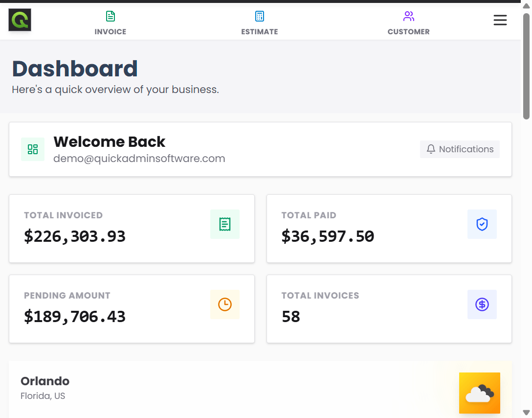The image size is (532, 418).
Task: Click the demo@quickadminsoftware.com email text
Action: [139, 159]
